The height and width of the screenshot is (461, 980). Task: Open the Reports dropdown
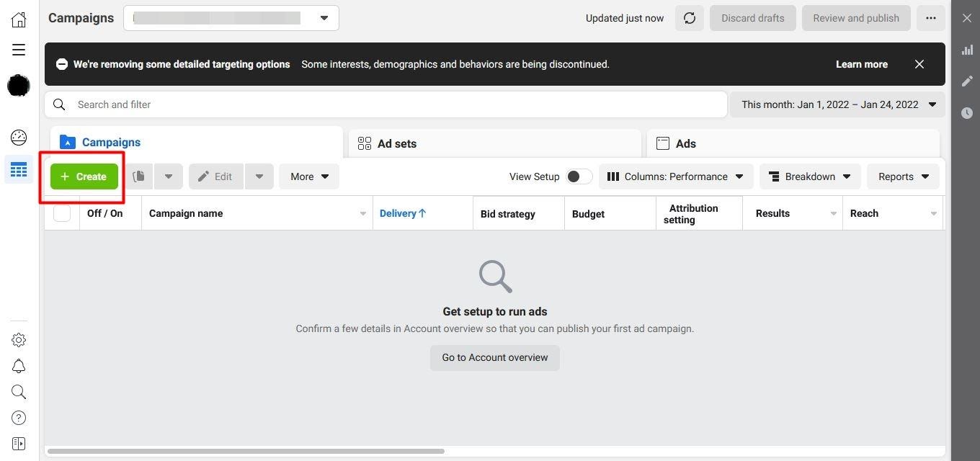[x=904, y=176]
